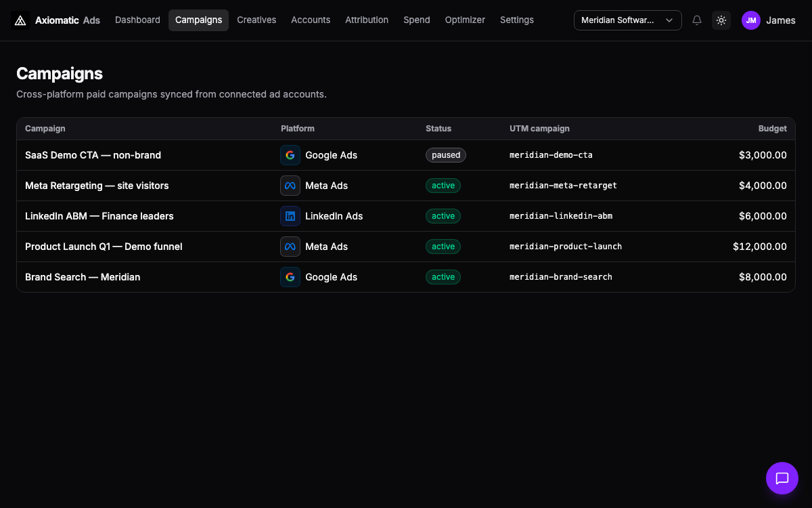Click UTM value meridian-linkedin-abm

pyautogui.click(x=561, y=216)
